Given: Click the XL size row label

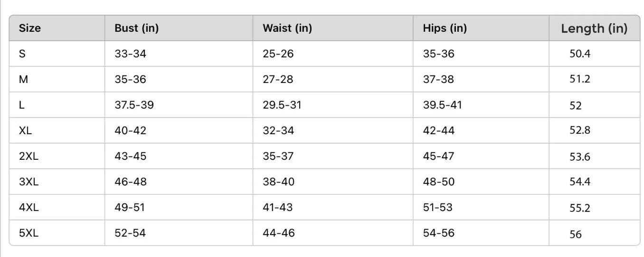Looking at the screenshot, I should point(25,130).
